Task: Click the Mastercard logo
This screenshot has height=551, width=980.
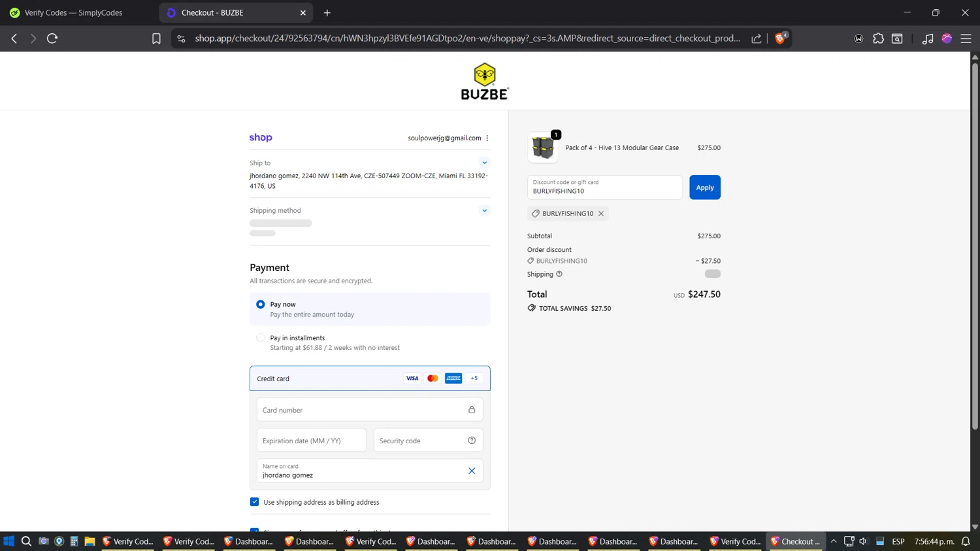Action: pos(433,378)
